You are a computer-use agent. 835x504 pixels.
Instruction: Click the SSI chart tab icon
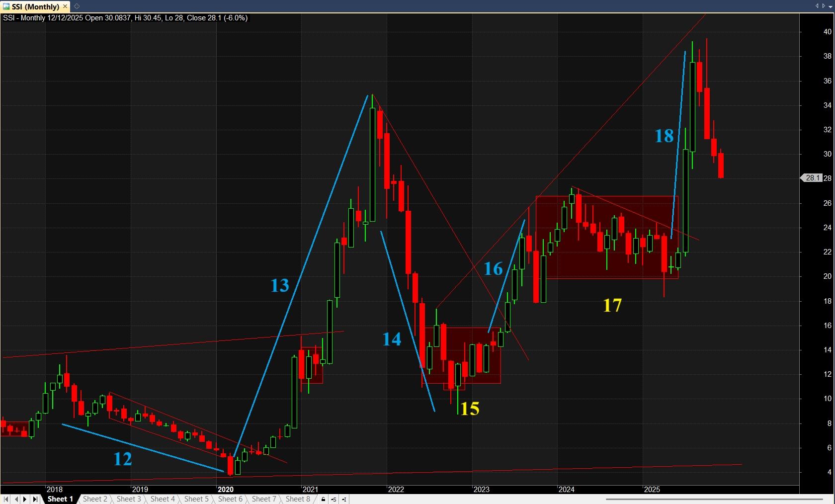tap(6, 6)
